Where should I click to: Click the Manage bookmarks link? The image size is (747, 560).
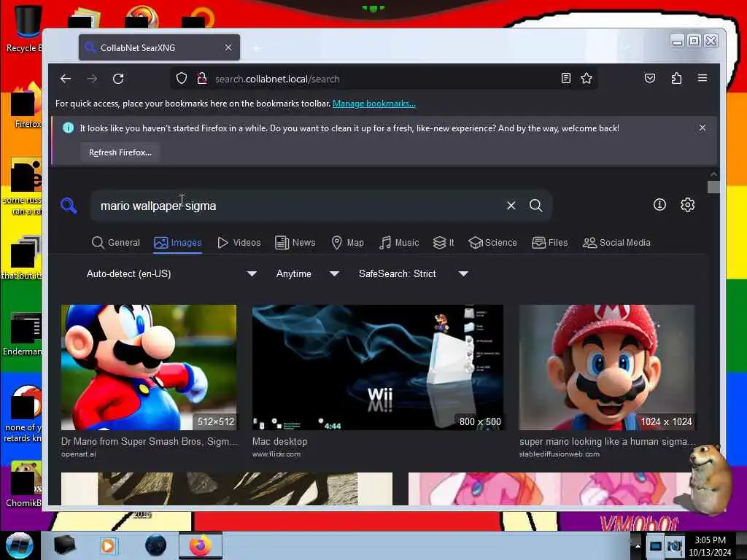point(374,104)
